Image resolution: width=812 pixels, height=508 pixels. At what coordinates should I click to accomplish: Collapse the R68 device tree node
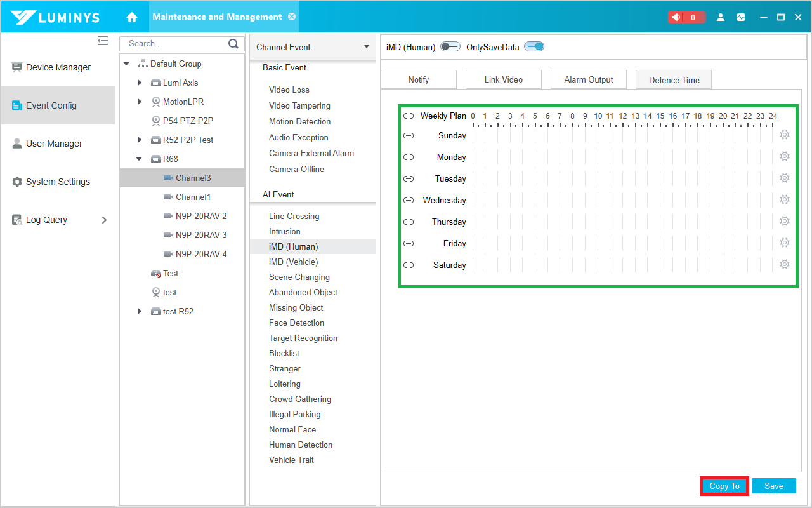coord(140,159)
